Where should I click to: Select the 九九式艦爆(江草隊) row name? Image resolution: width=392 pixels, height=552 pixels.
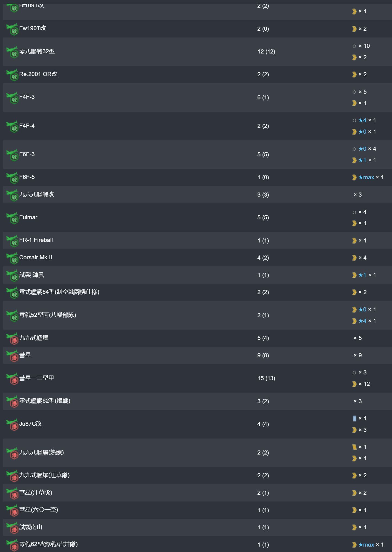(x=45, y=475)
